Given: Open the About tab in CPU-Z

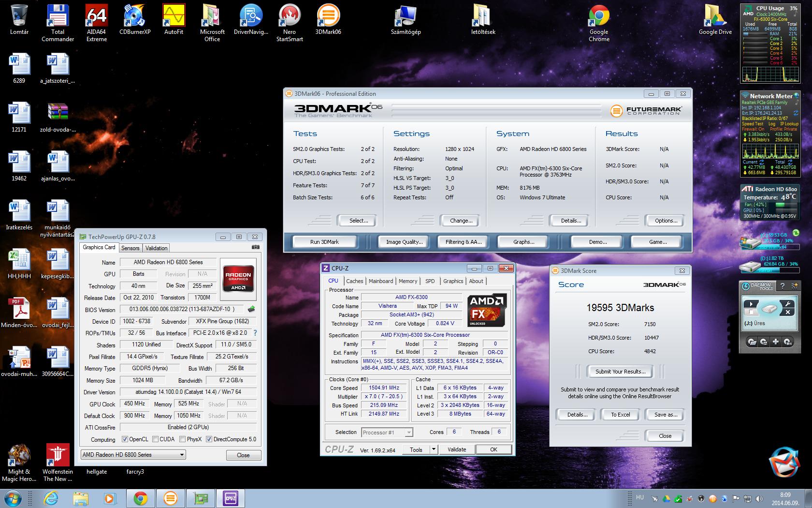Looking at the screenshot, I should pos(476,281).
